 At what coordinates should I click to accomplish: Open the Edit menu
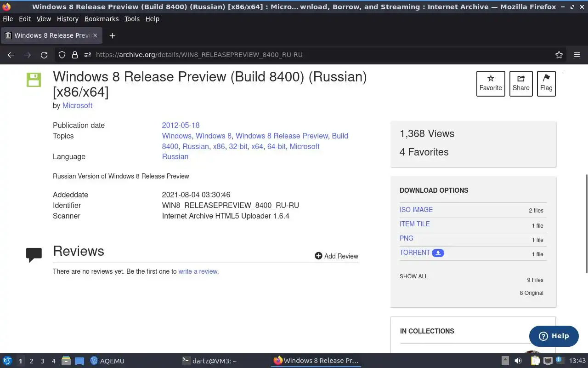click(x=25, y=19)
